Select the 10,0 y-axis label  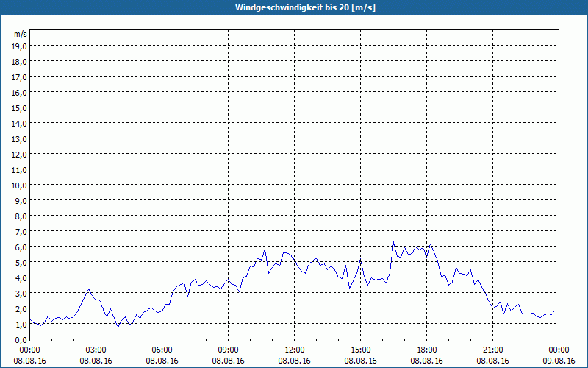[20, 185]
